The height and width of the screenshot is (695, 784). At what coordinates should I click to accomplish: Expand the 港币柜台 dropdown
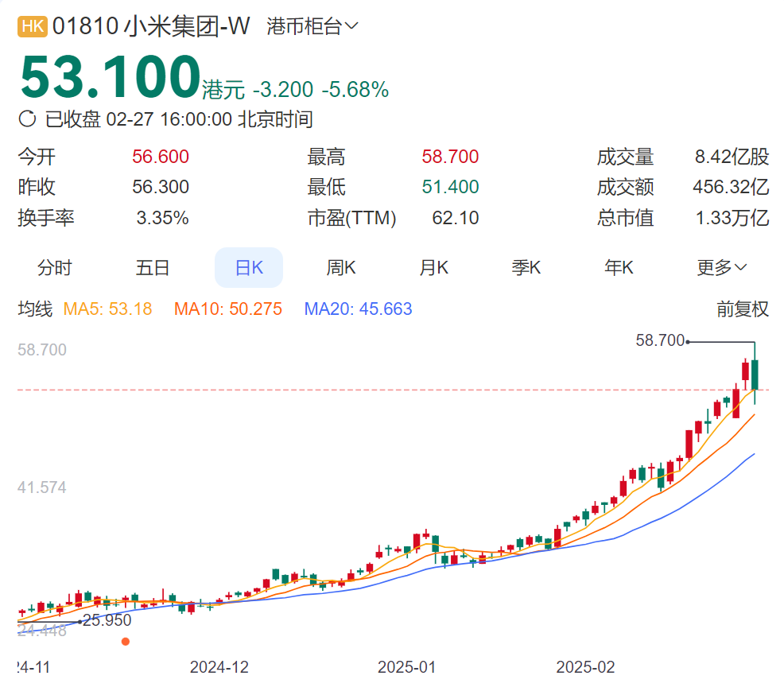point(312,26)
